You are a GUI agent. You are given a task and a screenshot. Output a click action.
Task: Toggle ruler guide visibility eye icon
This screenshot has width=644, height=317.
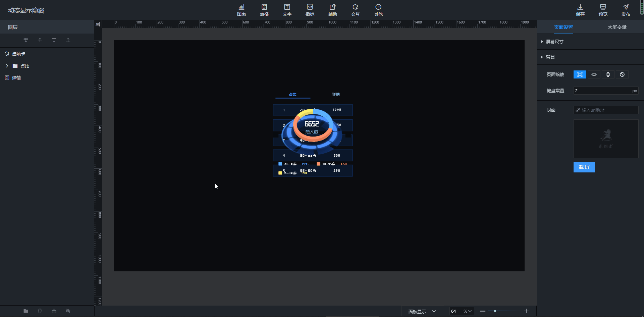coord(98,24)
